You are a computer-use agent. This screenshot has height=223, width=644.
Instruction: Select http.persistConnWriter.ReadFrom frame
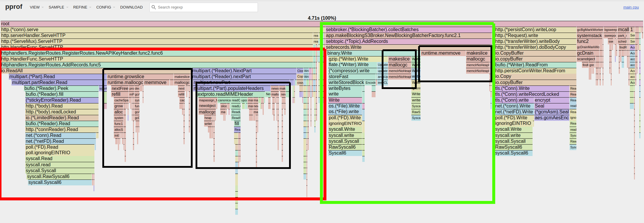(535, 71)
